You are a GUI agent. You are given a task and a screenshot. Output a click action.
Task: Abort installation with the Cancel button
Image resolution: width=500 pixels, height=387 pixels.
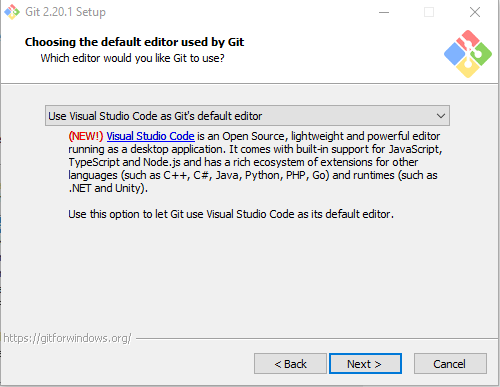(x=450, y=364)
